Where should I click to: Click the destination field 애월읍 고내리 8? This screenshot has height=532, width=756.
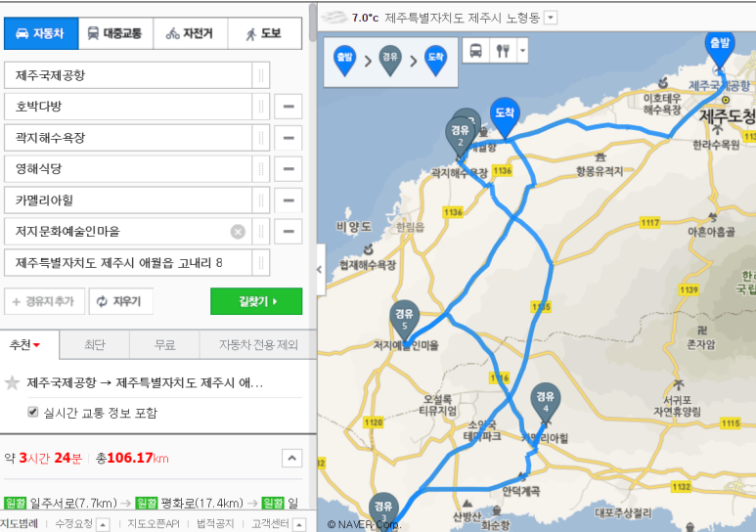[x=128, y=263]
